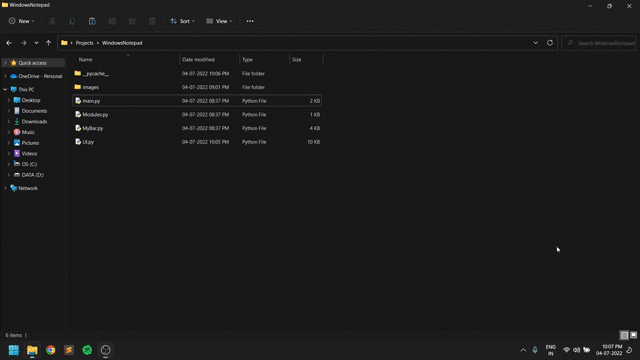Select the main.py file
Screen dimensions: 640x360
click(x=197, y=101)
